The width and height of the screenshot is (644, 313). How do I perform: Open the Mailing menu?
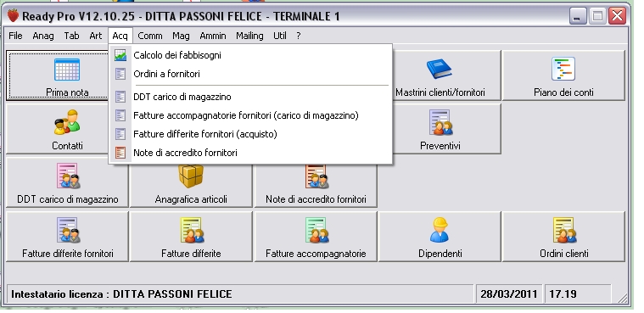coord(249,36)
